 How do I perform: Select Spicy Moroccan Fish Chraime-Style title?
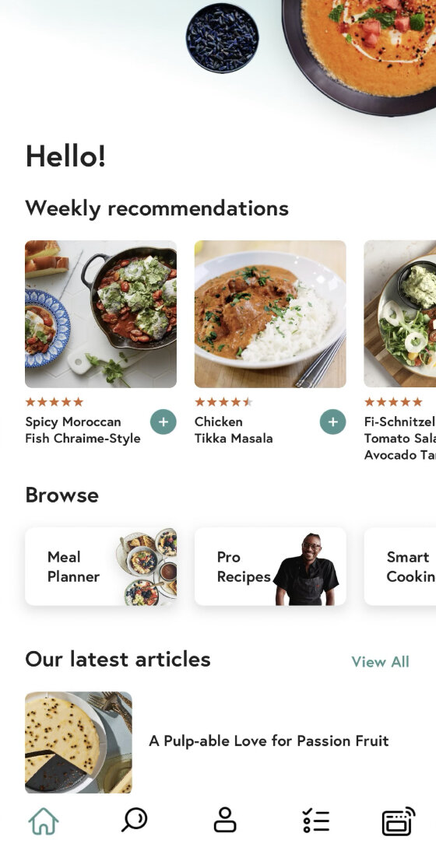[x=83, y=430]
